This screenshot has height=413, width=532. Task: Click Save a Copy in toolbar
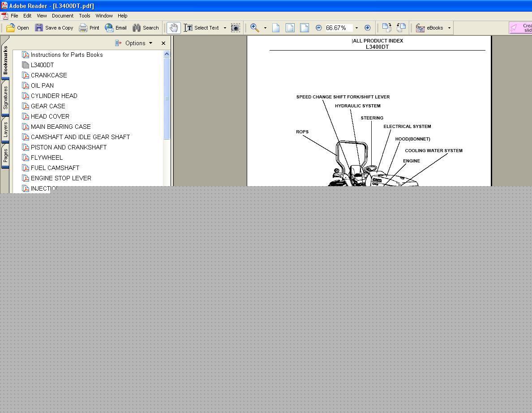[x=54, y=28]
